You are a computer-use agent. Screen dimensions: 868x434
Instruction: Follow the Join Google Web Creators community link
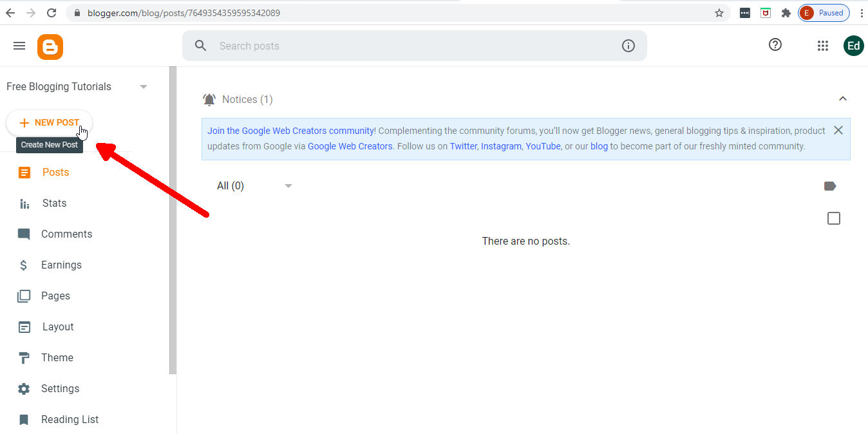point(292,131)
